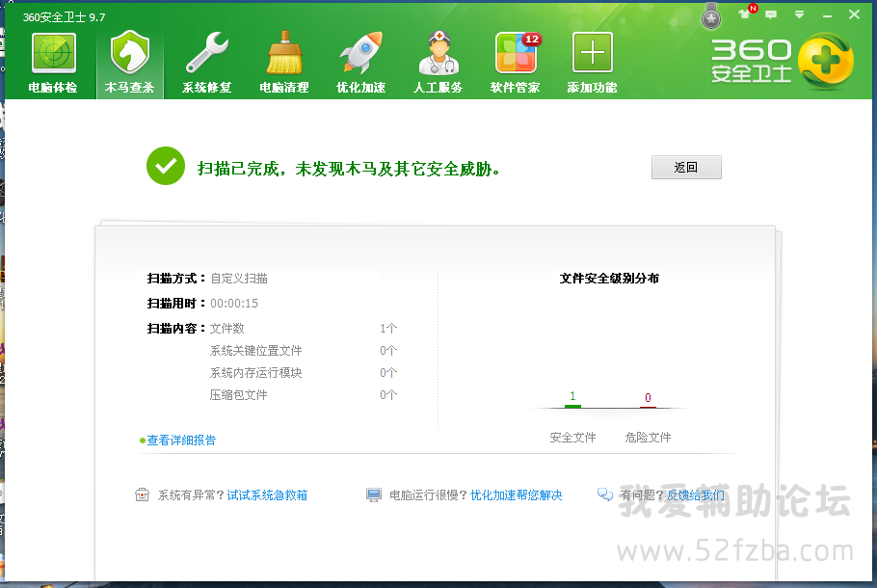Click the 添加功能 plus icon
The image size is (877, 588).
point(593,62)
